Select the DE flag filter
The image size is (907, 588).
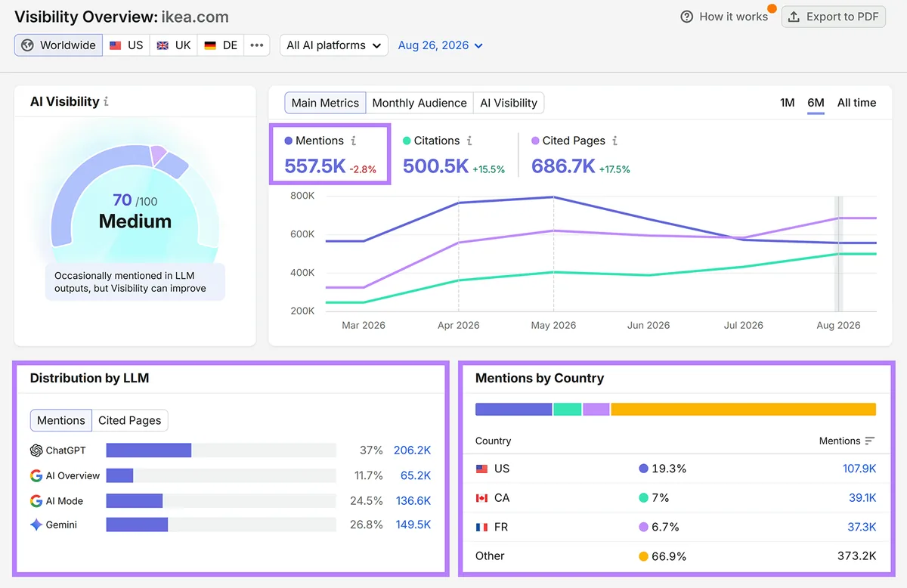point(221,45)
